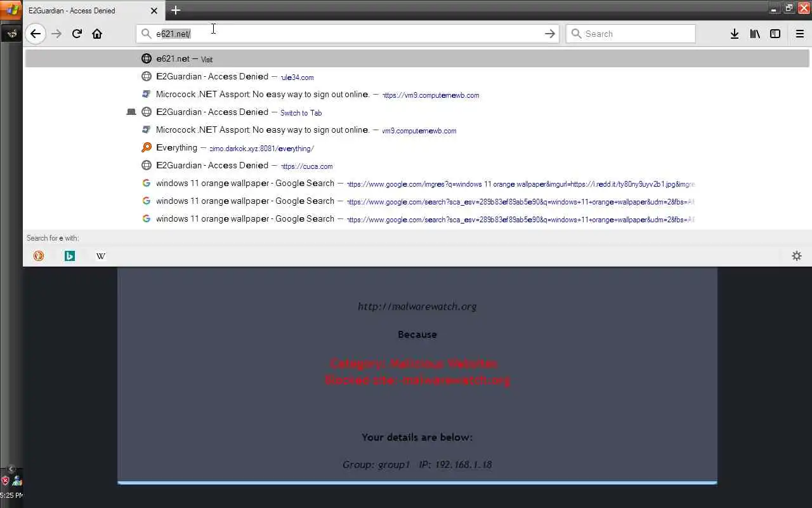Click the Search input field
Screen dimensions: 812x508
pos(631,34)
